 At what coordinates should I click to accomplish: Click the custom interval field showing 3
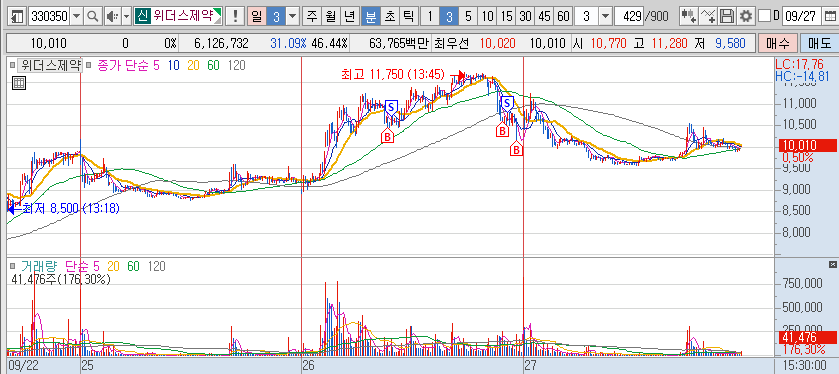point(586,17)
